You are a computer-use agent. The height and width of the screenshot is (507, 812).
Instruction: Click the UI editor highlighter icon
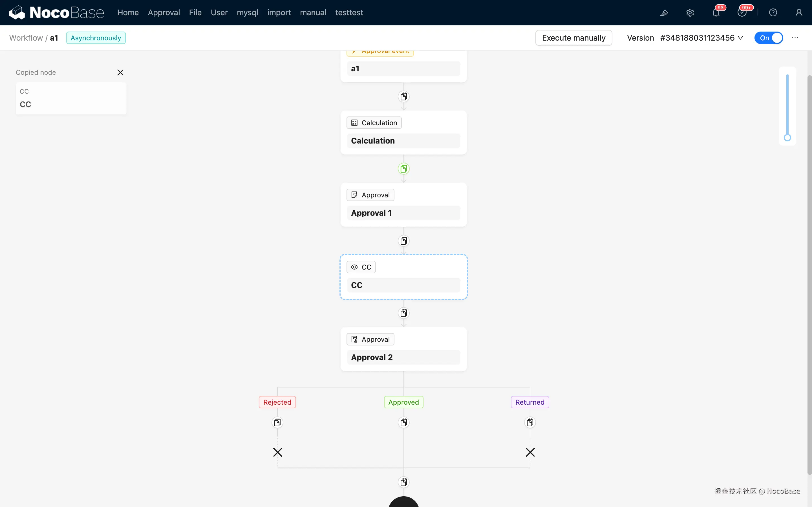(x=664, y=13)
